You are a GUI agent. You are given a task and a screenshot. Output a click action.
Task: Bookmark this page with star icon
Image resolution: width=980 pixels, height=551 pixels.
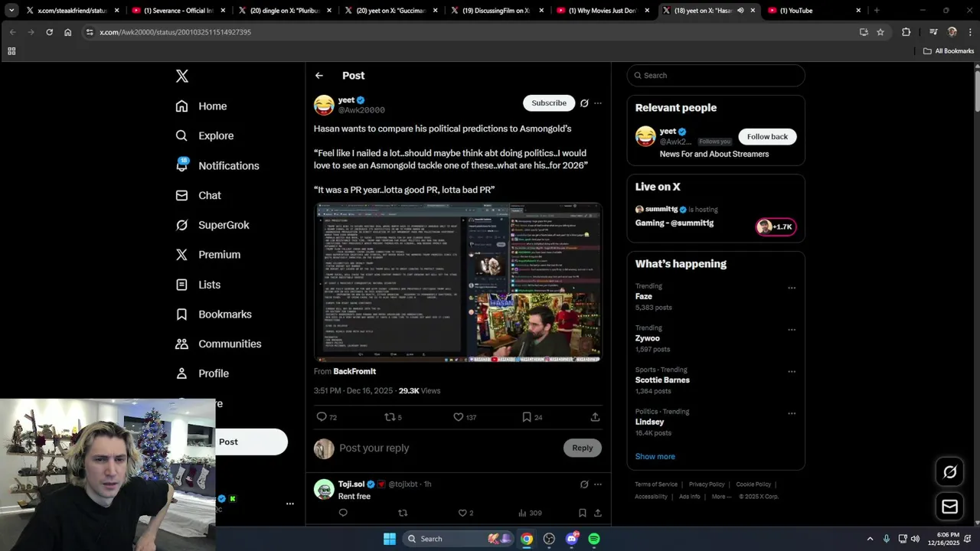point(880,32)
